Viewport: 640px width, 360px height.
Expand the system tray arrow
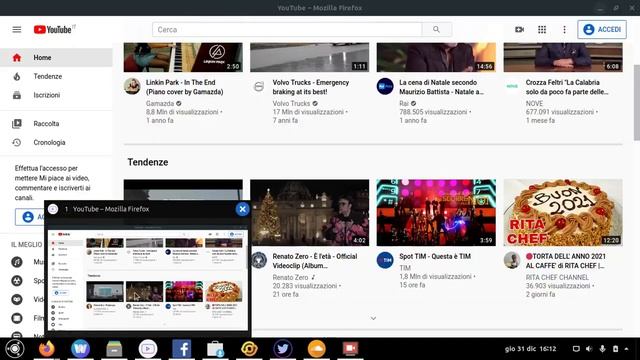click(x=627, y=349)
